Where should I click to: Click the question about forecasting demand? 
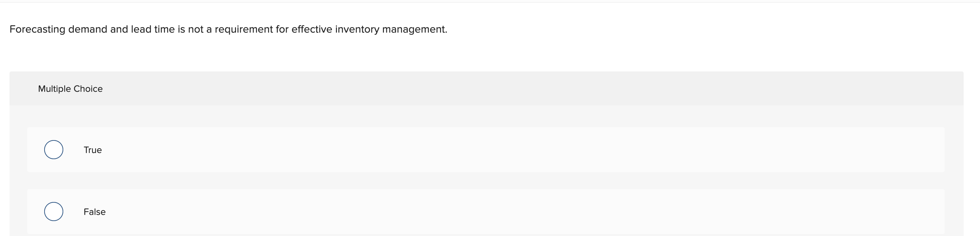pyautogui.click(x=228, y=29)
